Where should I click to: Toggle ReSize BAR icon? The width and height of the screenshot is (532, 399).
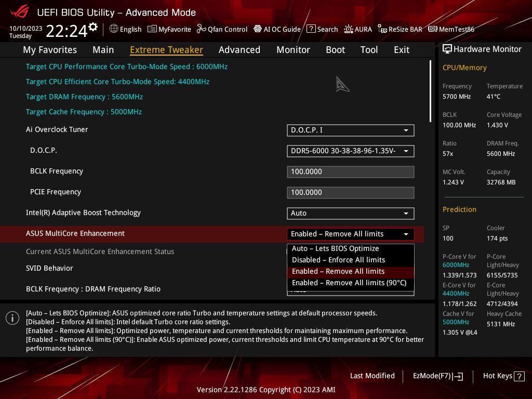[x=382, y=29]
